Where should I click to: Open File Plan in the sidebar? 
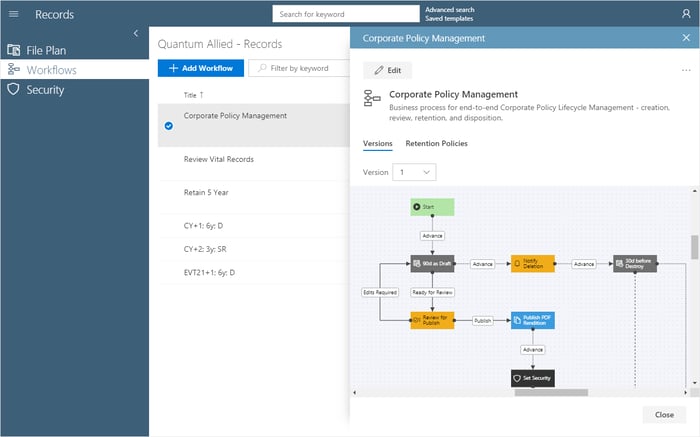coord(75,50)
